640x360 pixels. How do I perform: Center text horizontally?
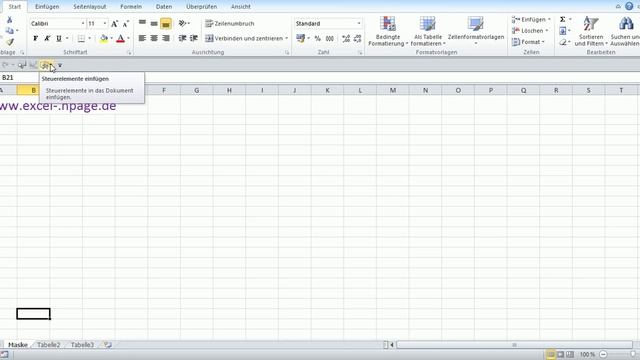coord(154,38)
